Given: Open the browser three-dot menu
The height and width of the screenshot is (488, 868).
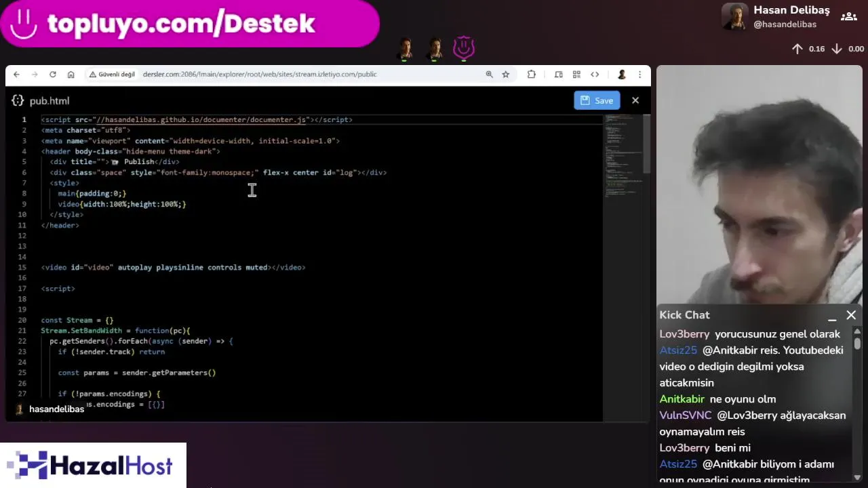Looking at the screenshot, I should pyautogui.click(x=639, y=75).
